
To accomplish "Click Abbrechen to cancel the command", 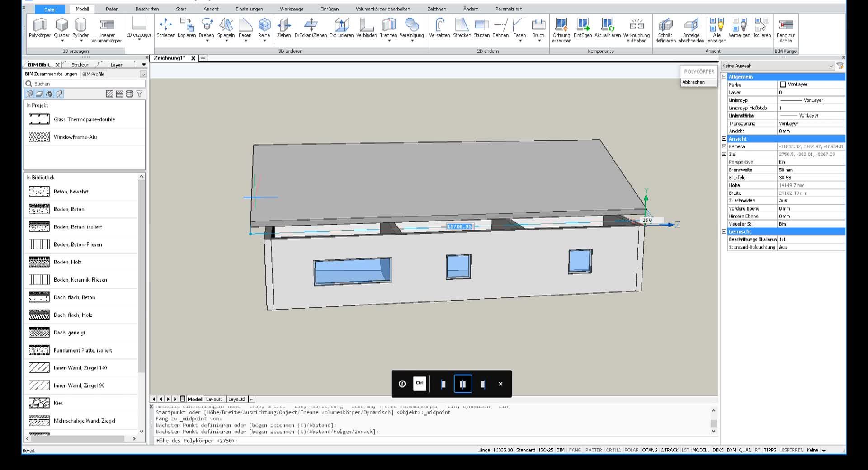I will [x=693, y=82].
